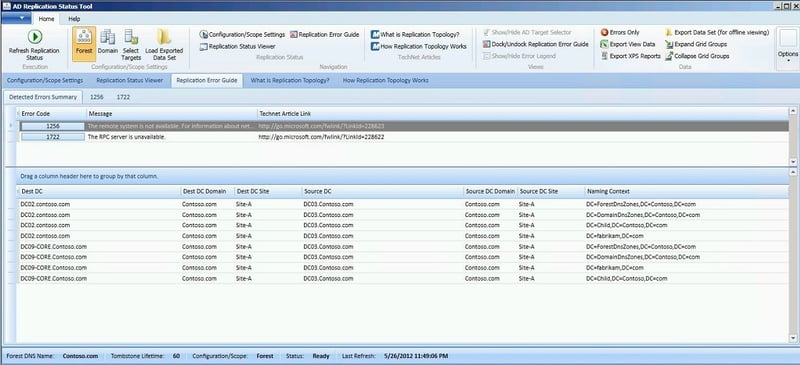Select Detected Errors Summary sub-tab

pos(43,96)
